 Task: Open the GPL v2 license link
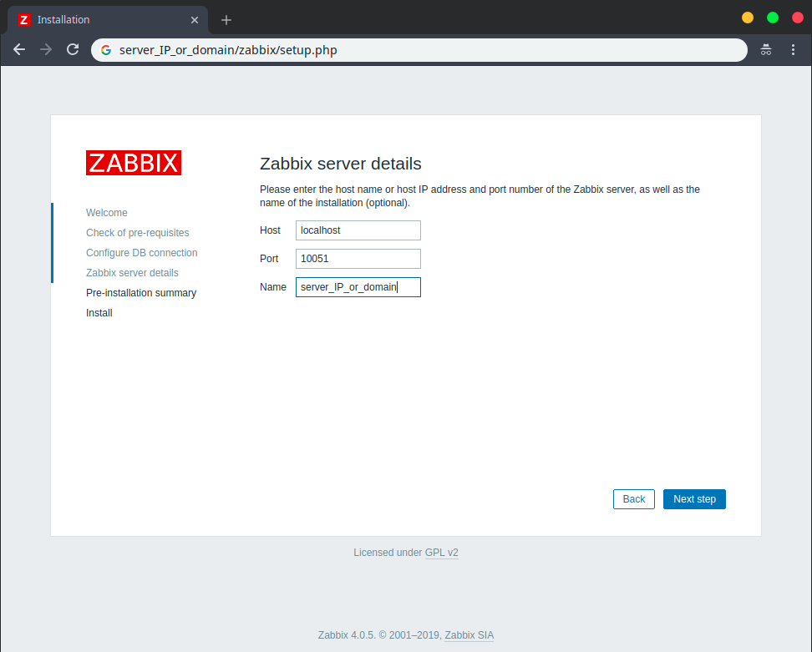point(442,553)
